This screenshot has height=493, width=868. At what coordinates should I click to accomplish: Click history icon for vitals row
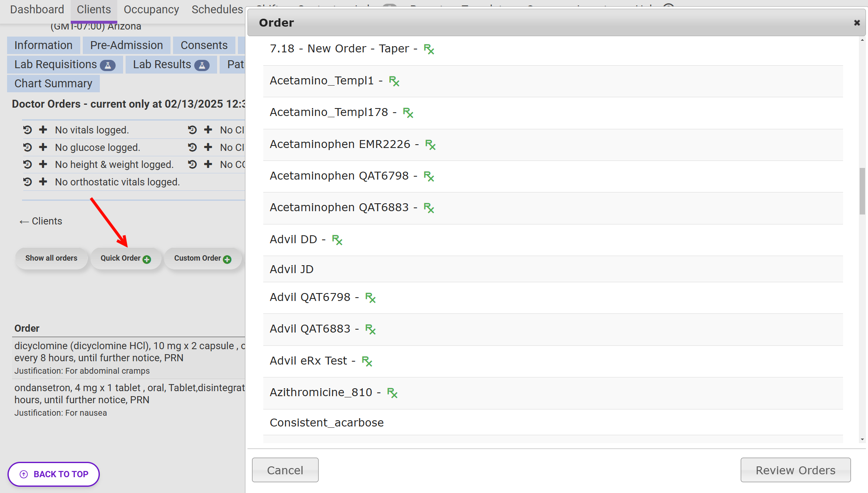27,130
